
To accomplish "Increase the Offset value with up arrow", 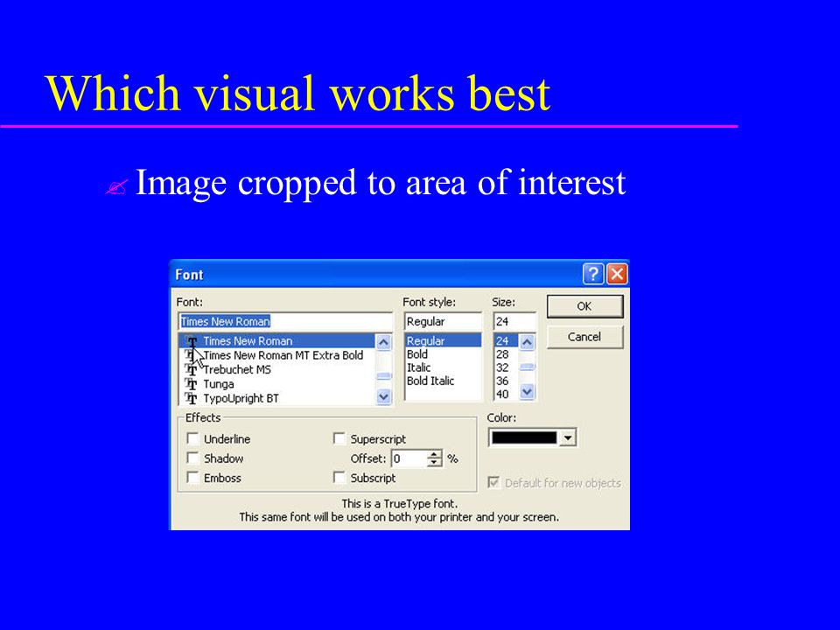I will pos(435,454).
